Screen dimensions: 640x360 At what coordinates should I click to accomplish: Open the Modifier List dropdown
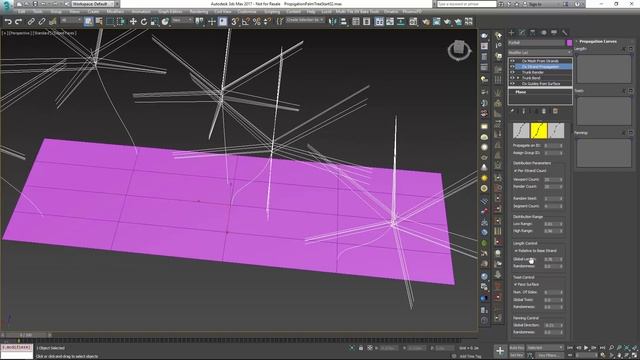coord(540,53)
